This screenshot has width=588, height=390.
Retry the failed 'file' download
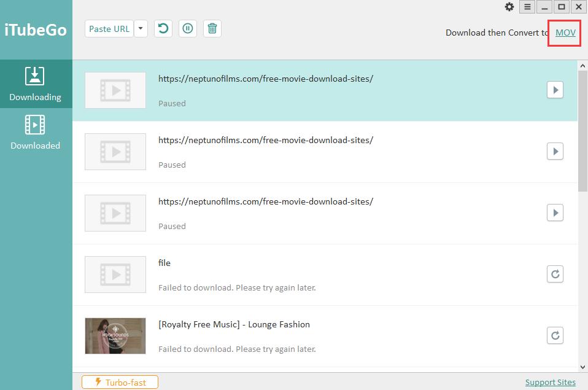[x=555, y=274]
